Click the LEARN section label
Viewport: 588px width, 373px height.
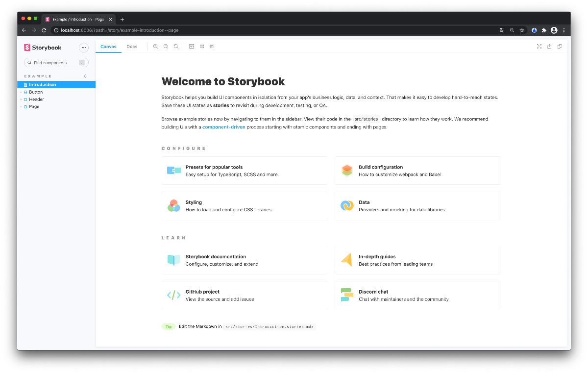tap(174, 238)
